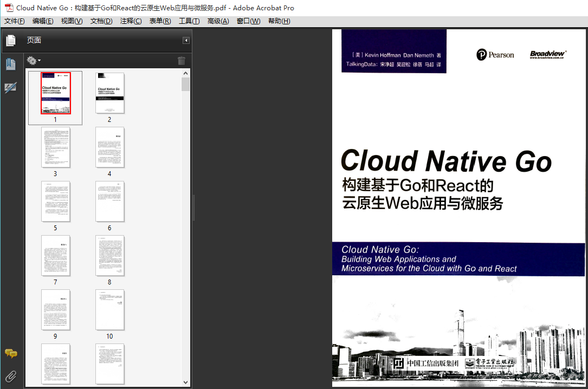
Task: Click the Kevin Hoffman Dan Nemeth author line
Action: (x=396, y=55)
